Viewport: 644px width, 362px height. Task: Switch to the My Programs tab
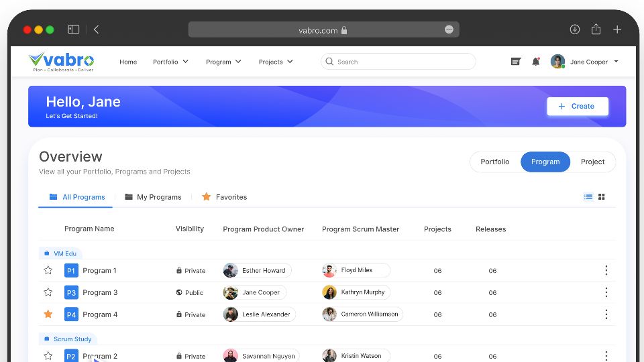point(153,197)
